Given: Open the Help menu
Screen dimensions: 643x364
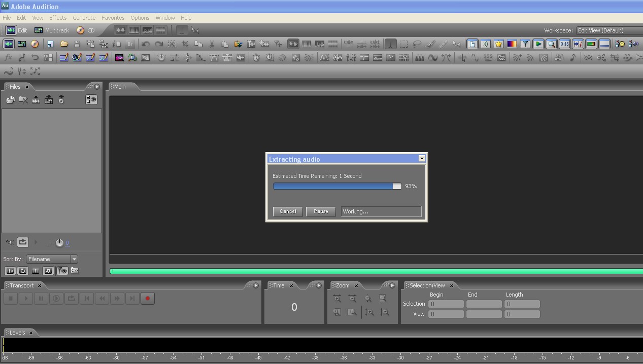Looking at the screenshot, I should [186, 18].
